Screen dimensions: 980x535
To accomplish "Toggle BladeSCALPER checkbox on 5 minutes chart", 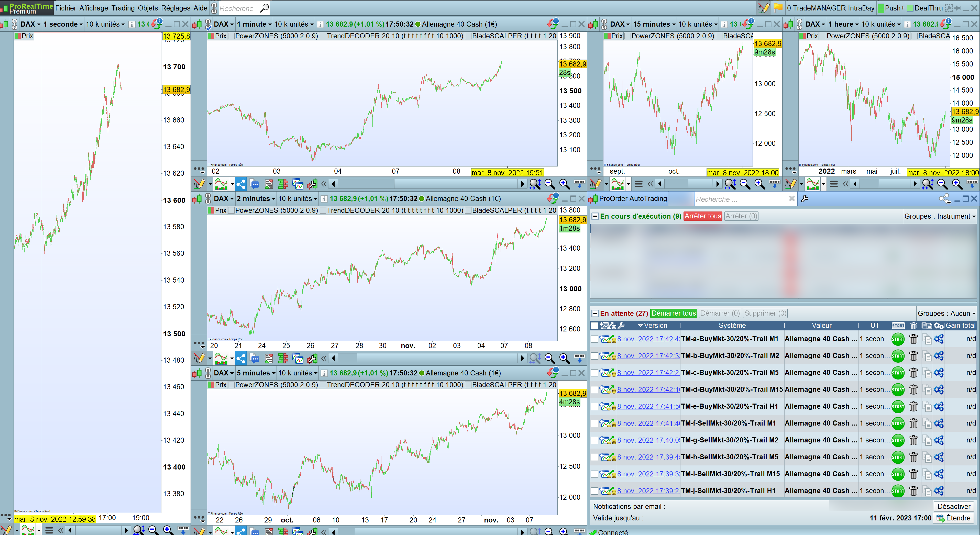I will tap(468, 385).
